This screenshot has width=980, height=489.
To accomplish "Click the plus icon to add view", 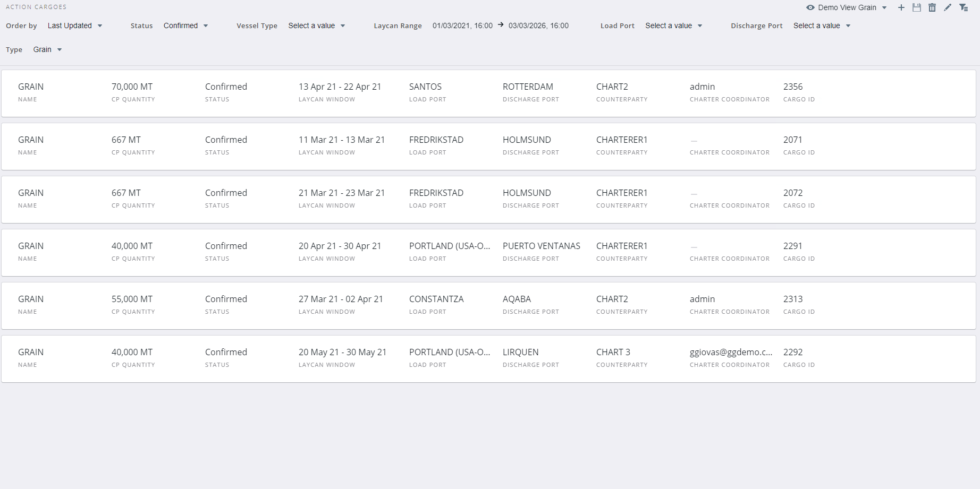I will point(901,7).
